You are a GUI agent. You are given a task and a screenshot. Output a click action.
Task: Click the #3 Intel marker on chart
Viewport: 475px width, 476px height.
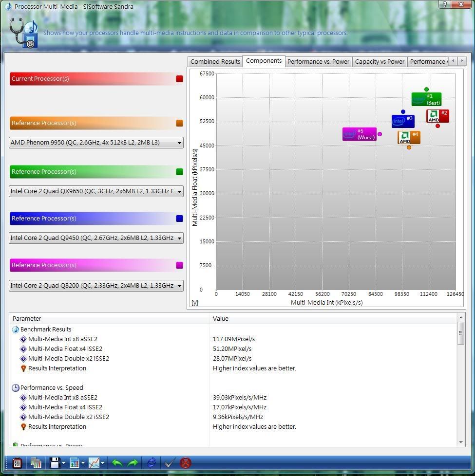(x=403, y=121)
